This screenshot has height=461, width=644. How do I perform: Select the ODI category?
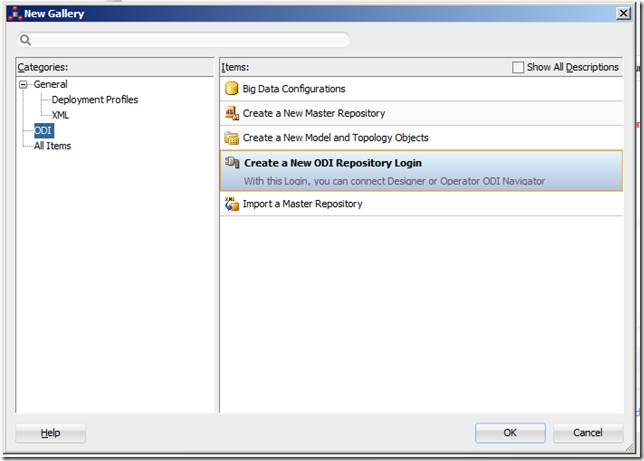(43, 131)
